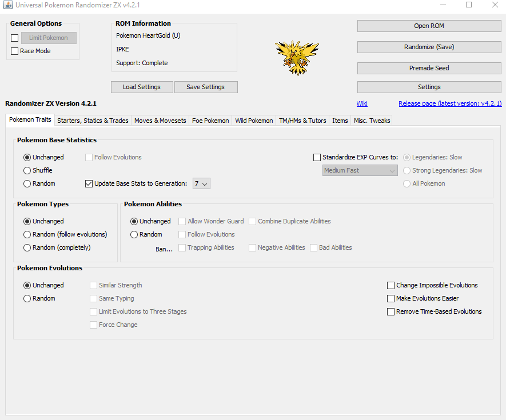Select Legendaries: Slow radio option
506x420 pixels.
point(407,157)
